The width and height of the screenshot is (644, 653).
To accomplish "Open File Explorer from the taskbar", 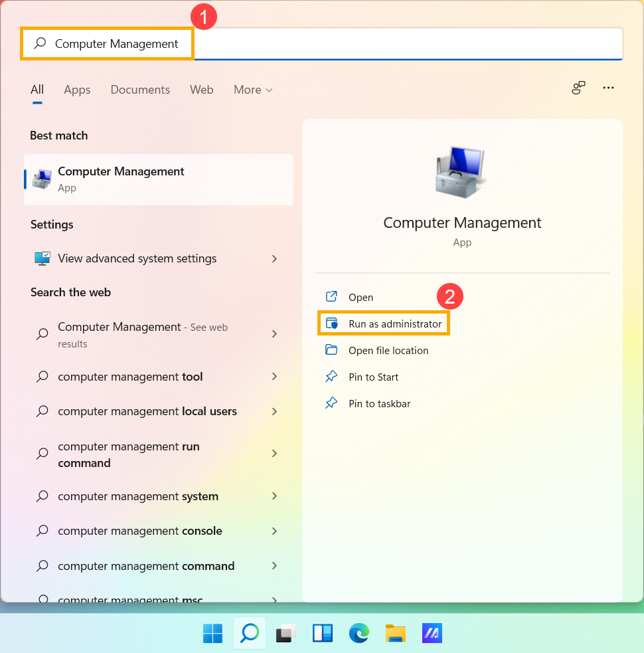I will pyautogui.click(x=396, y=634).
